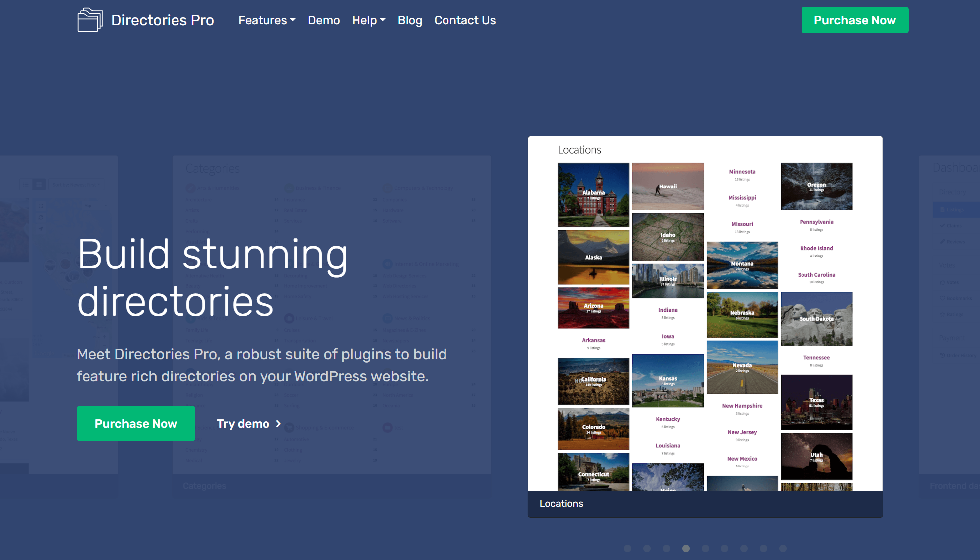This screenshot has width=980, height=560.
Task: Click the Colorado location thumbnail
Action: (594, 429)
